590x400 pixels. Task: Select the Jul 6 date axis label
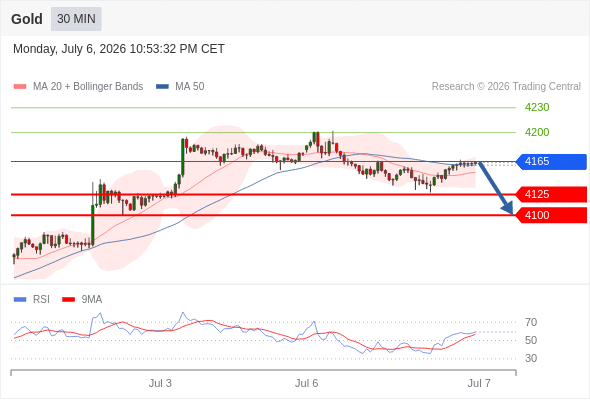point(307,383)
